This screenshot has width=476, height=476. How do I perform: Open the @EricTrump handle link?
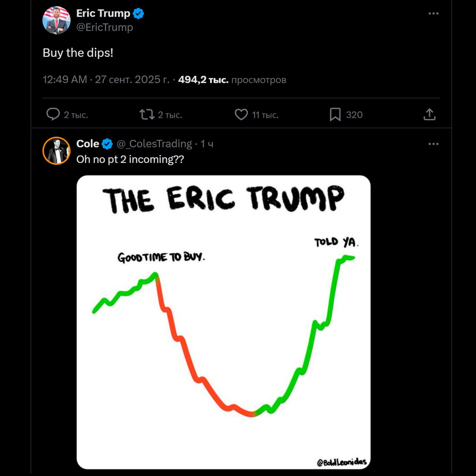pos(104,28)
